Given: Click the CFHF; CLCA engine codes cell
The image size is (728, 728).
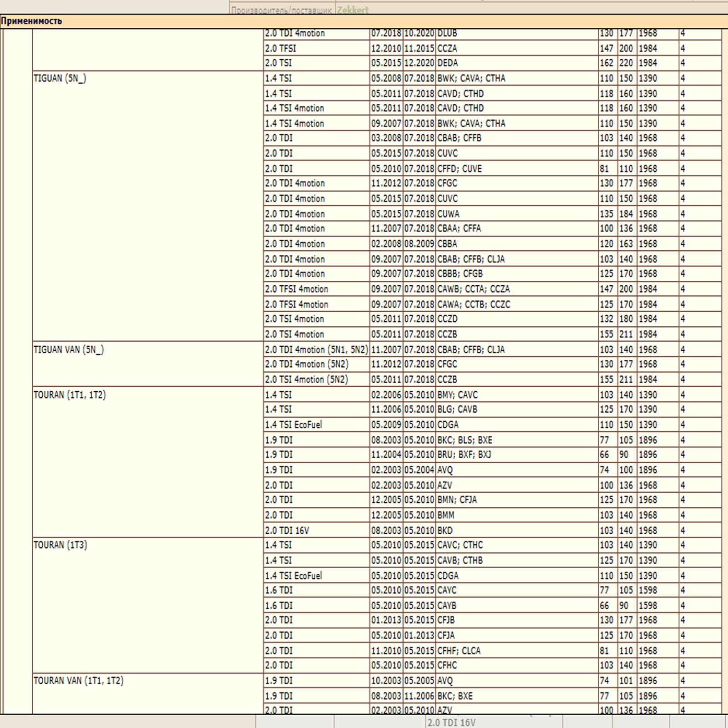Looking at the screenshot, I should tap(459, 651).
